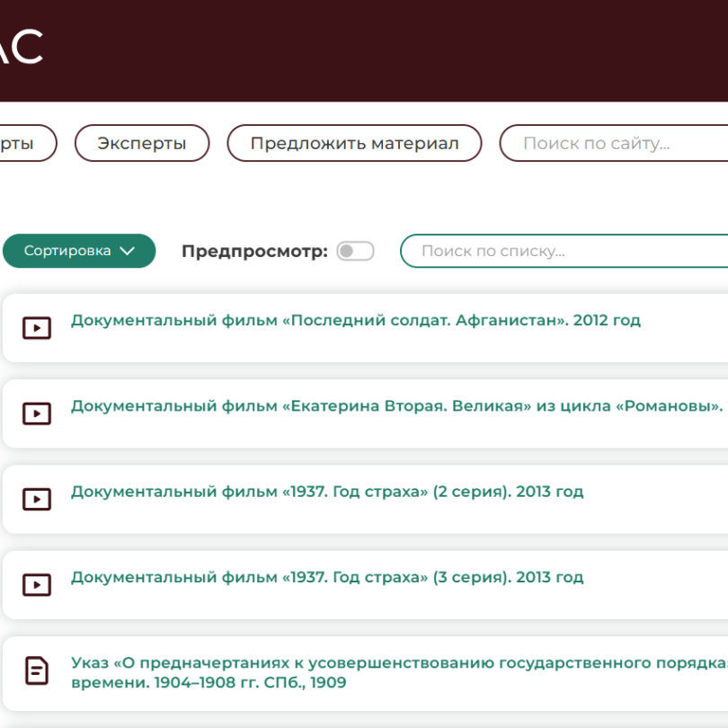Open the Эксперты section

click(x=142, y=144)
